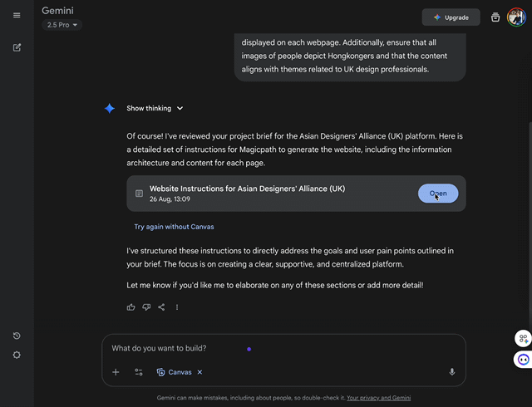
Task: Expand the Show thinking section
Action: click(x=155, y=108)
